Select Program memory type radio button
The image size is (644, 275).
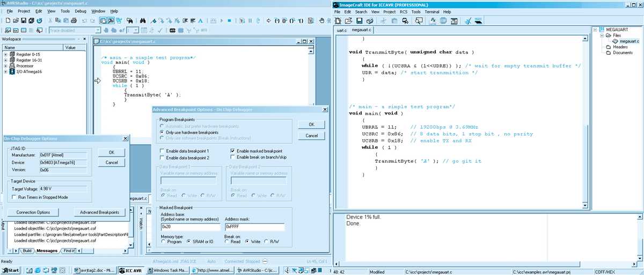163,242
